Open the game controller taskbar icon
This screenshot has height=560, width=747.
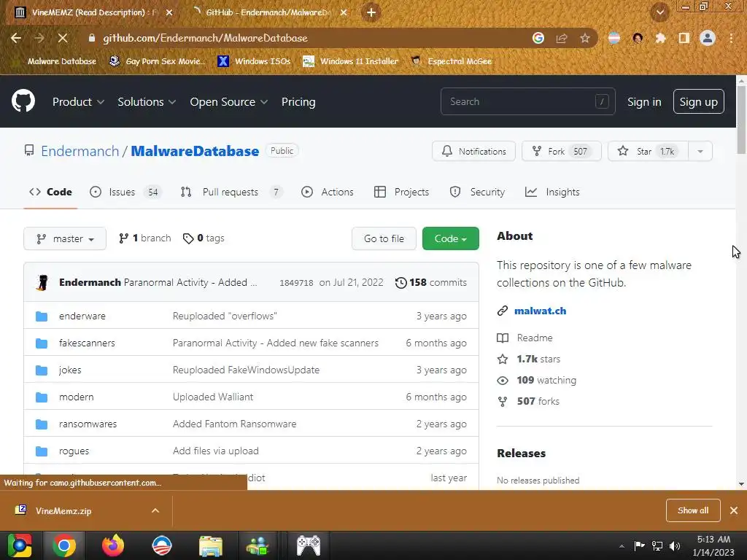click(309, 545)
